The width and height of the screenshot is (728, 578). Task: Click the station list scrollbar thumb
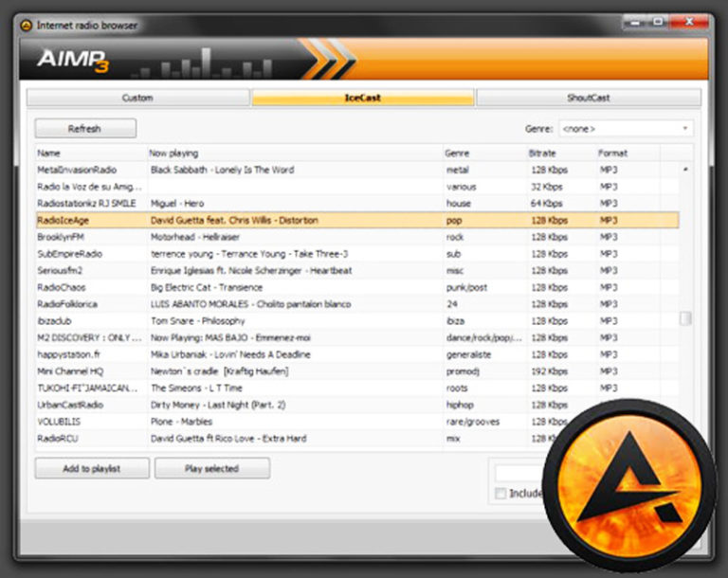[x=685, y=318]
